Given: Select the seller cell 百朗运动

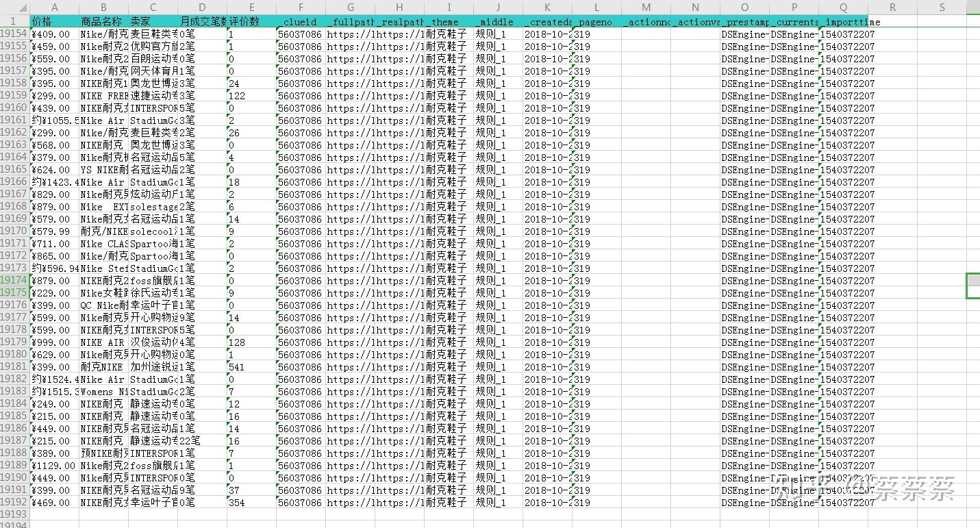Looking at the screenshot, I should point(153,59).
